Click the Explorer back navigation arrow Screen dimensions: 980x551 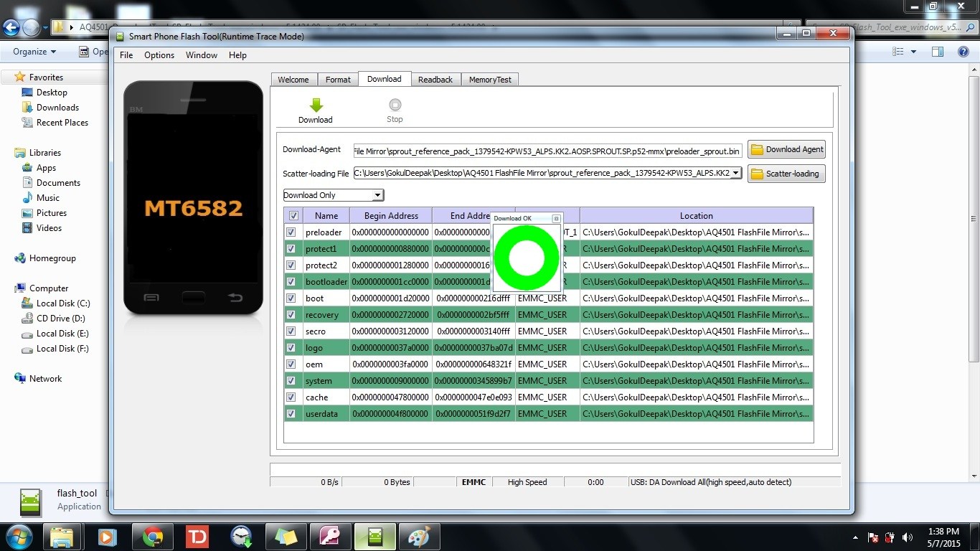pyautogui.click(x=11, y=28)
